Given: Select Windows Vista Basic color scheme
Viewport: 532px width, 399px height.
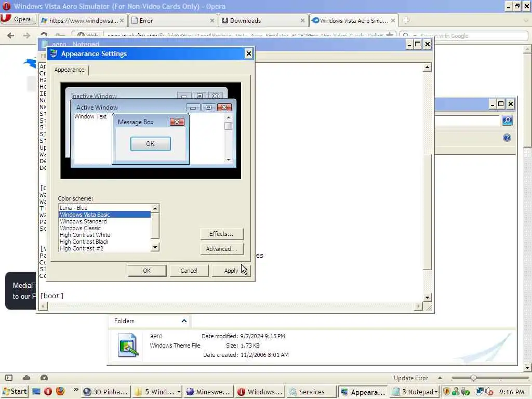Looking at the screenshot, I should coord(104,215).
